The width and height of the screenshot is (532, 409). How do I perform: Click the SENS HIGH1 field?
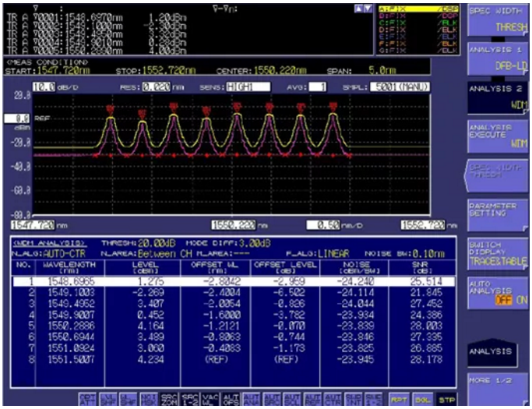tap(248, 87)
